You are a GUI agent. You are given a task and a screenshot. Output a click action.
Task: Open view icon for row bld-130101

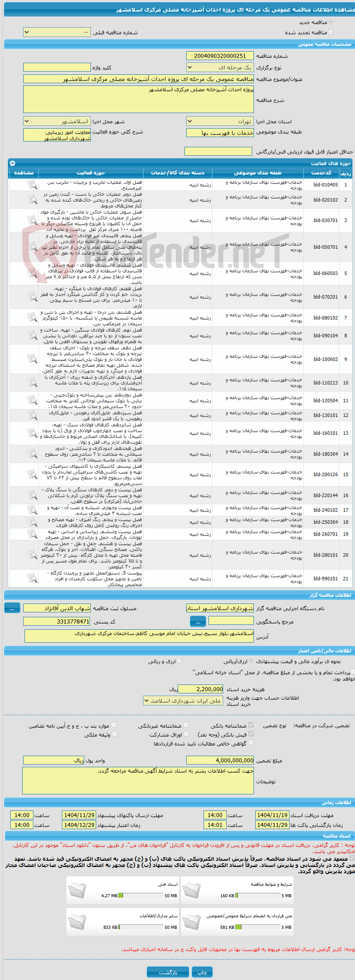point(32,415)
